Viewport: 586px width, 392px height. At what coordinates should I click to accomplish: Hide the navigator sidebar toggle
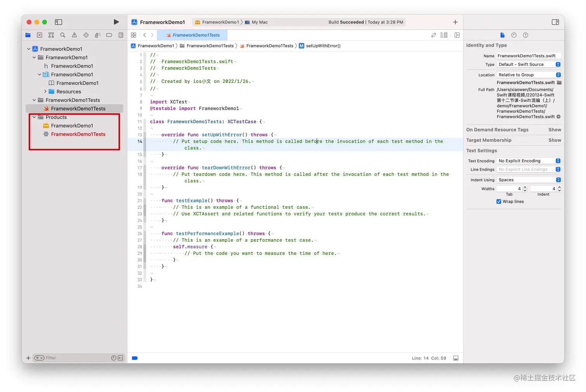pos(59,22)
